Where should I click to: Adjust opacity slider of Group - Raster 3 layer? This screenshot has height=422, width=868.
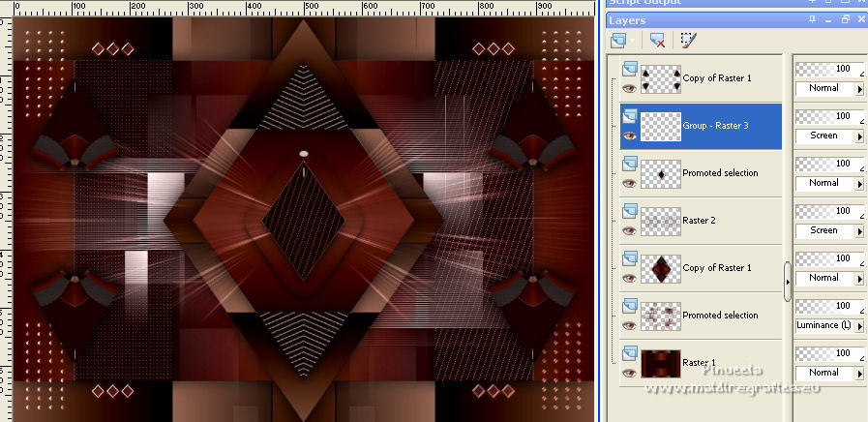tap(830, 116)
